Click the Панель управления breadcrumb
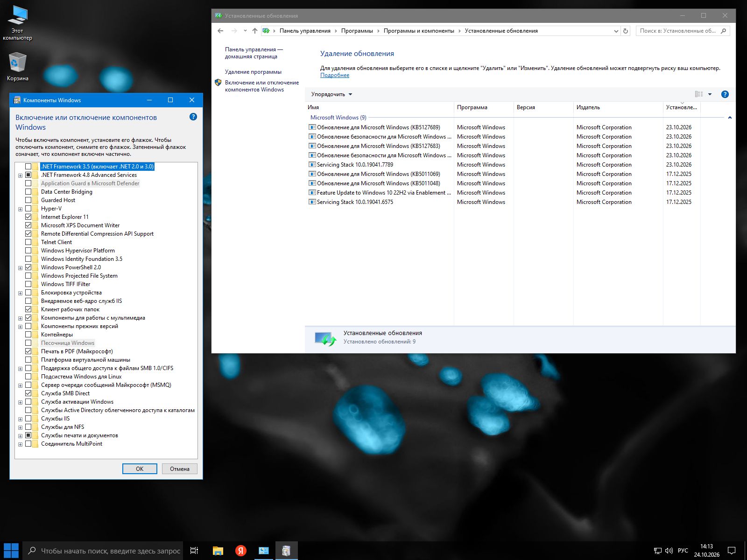Image resolution: width=747 pixels, height=560 pixels. [x=305, y=31]
